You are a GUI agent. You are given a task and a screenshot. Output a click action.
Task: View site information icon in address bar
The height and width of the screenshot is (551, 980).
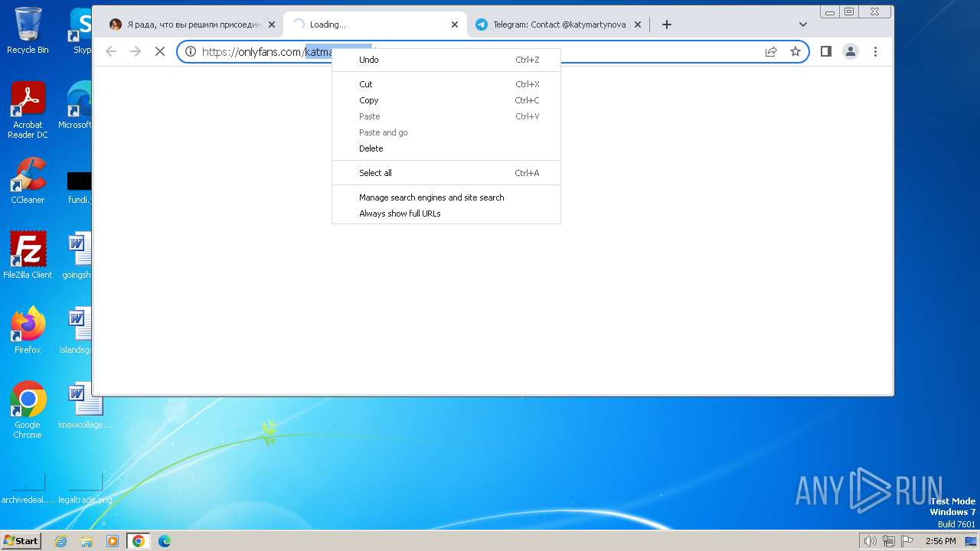pyautogui.click(x=191, y=51)
